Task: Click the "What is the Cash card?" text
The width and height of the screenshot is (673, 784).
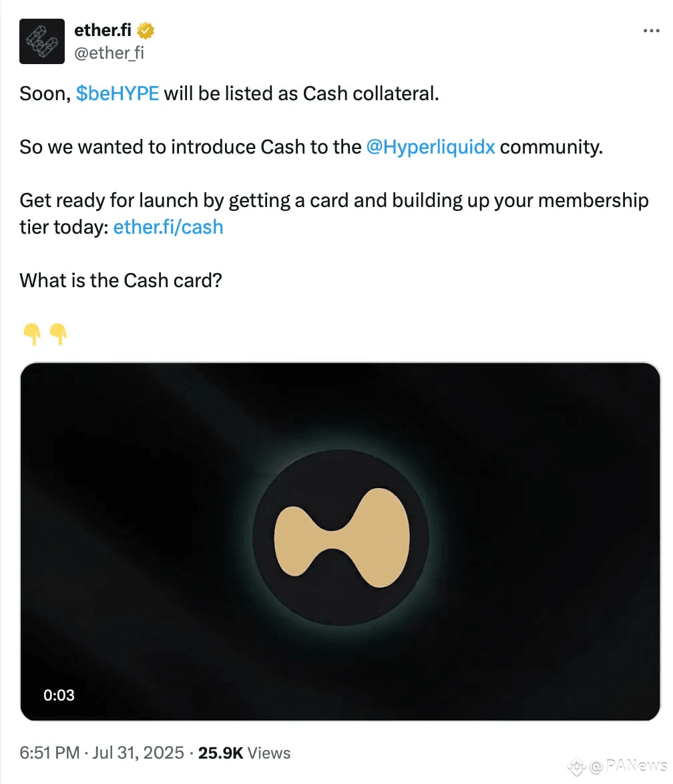Action: point(120,280)
